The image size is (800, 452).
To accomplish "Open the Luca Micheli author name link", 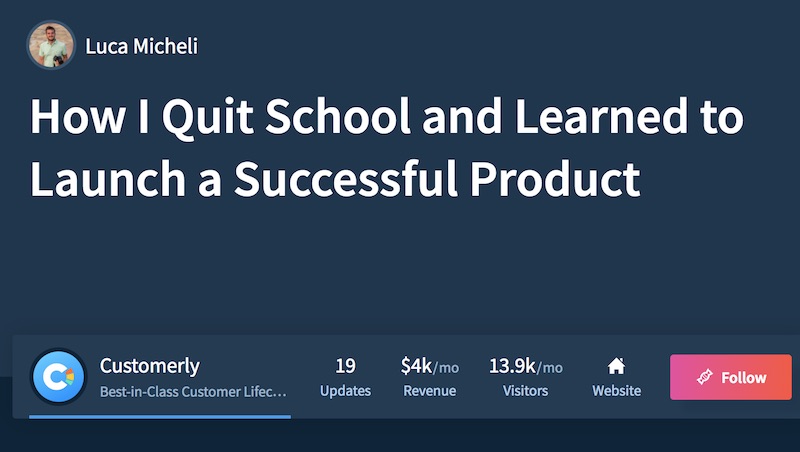I will (141, 46).
